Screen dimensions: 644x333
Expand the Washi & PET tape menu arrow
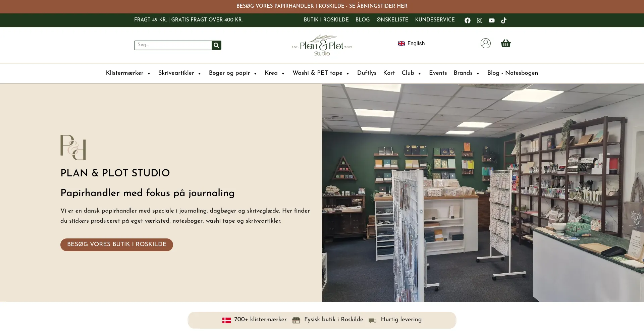(x=348, y=74)
